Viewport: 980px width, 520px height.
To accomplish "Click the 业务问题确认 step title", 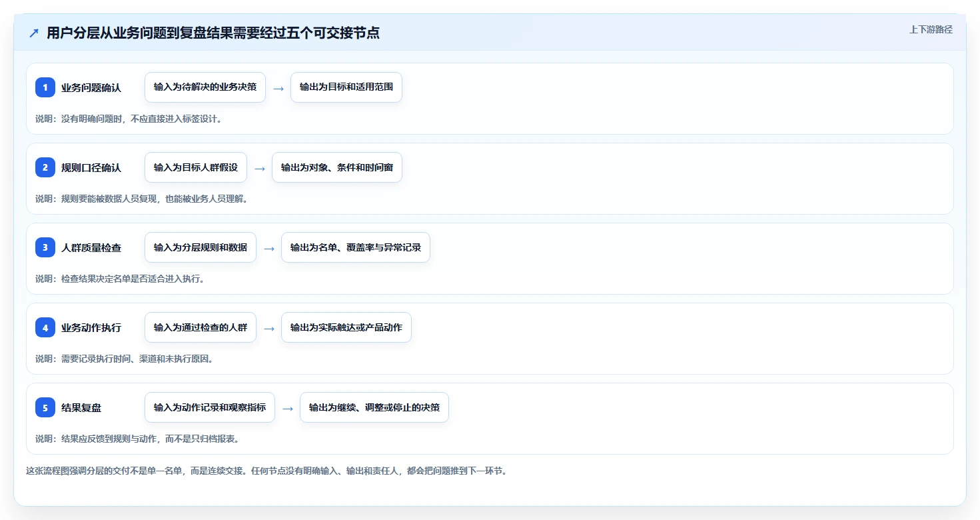I will click(x=91, y=87).
